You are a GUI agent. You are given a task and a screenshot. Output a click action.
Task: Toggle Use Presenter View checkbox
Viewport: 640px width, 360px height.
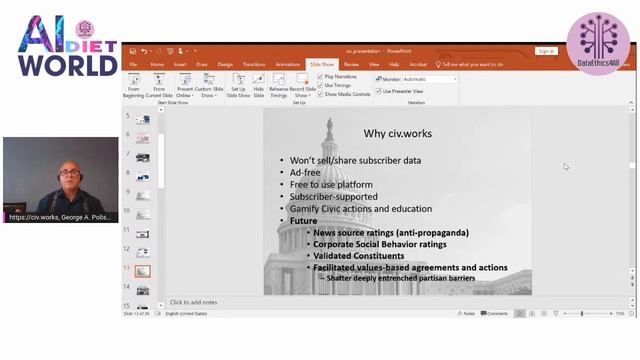(378, 91)
